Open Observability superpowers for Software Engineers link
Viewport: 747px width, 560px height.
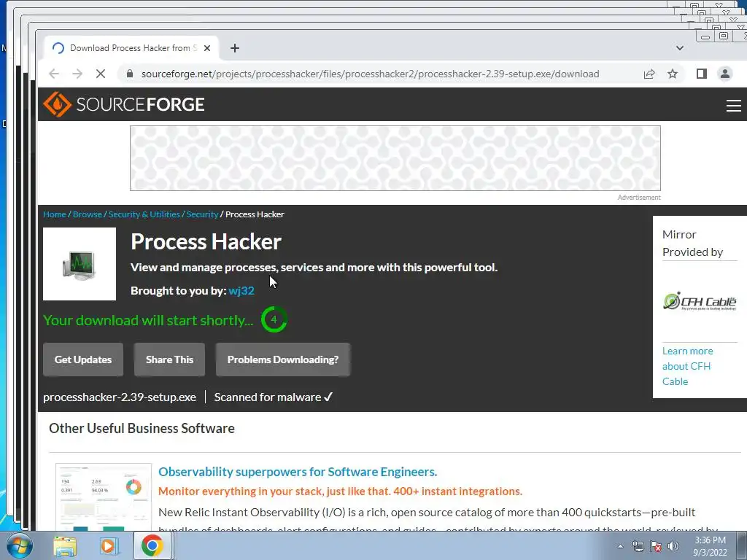coord(298,472)
